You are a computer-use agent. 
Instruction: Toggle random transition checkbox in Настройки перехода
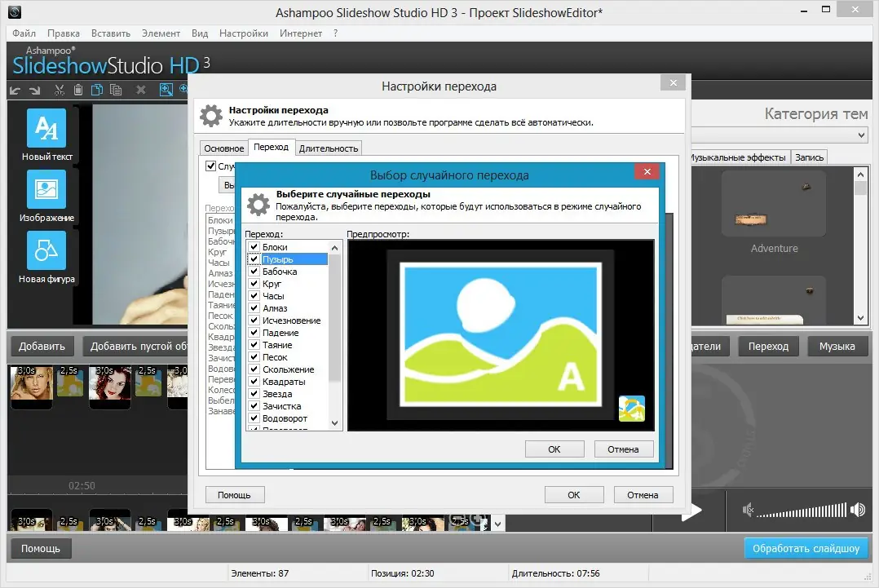point(210,166)
